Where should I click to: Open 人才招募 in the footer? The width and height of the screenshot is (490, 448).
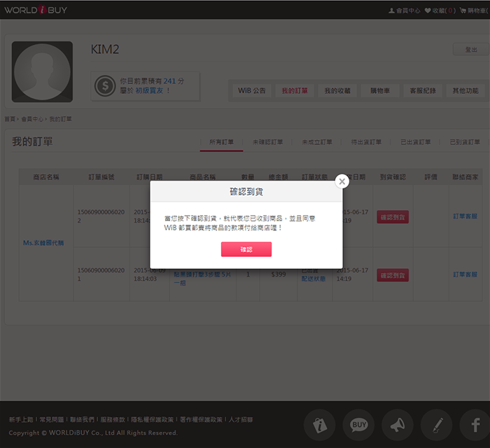coord(241,419)
